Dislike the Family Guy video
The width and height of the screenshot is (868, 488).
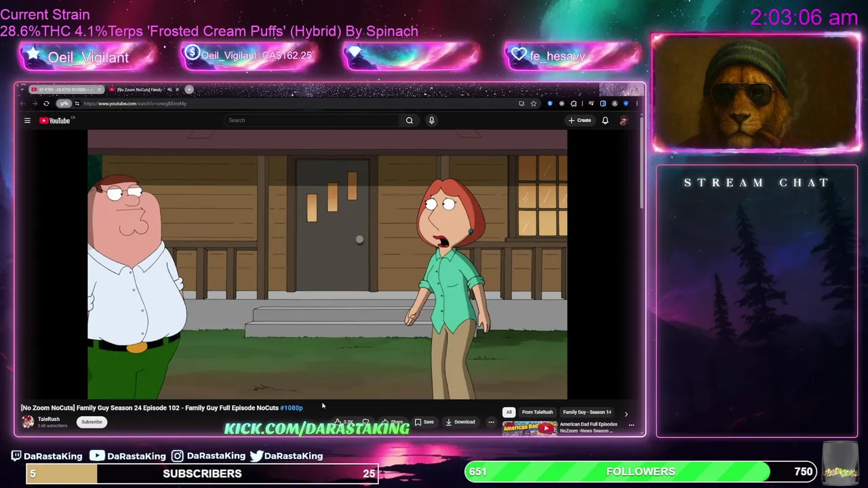[x=366, y=422]
